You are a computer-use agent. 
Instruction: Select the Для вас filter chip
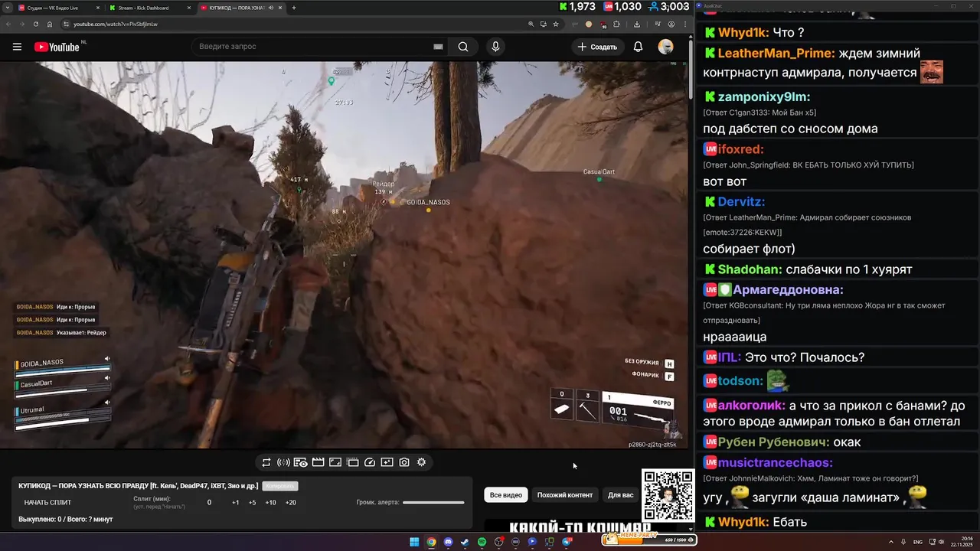pos(621,495)
